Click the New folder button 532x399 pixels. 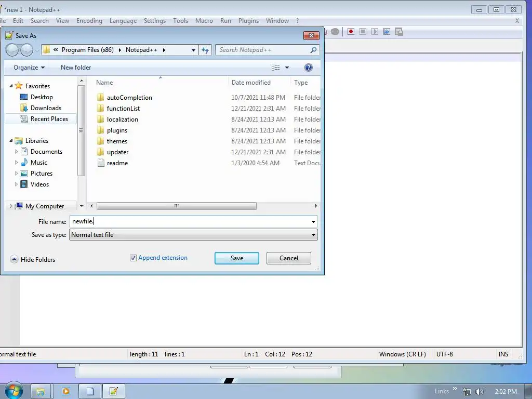pyautogui.click(x=76, y=68)
